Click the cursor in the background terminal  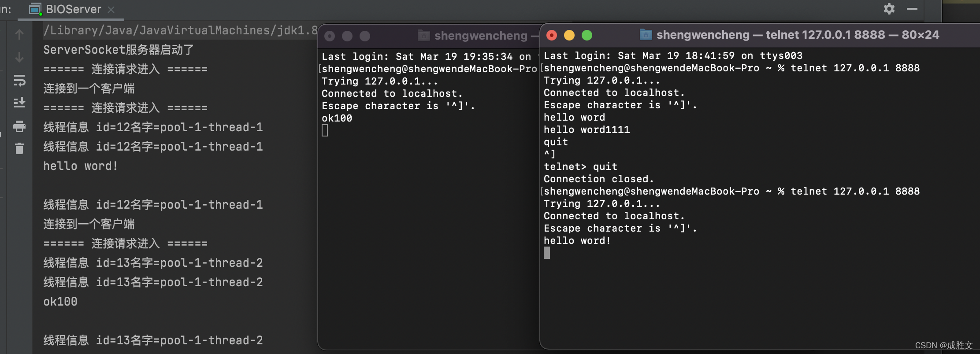click(325, 130)
